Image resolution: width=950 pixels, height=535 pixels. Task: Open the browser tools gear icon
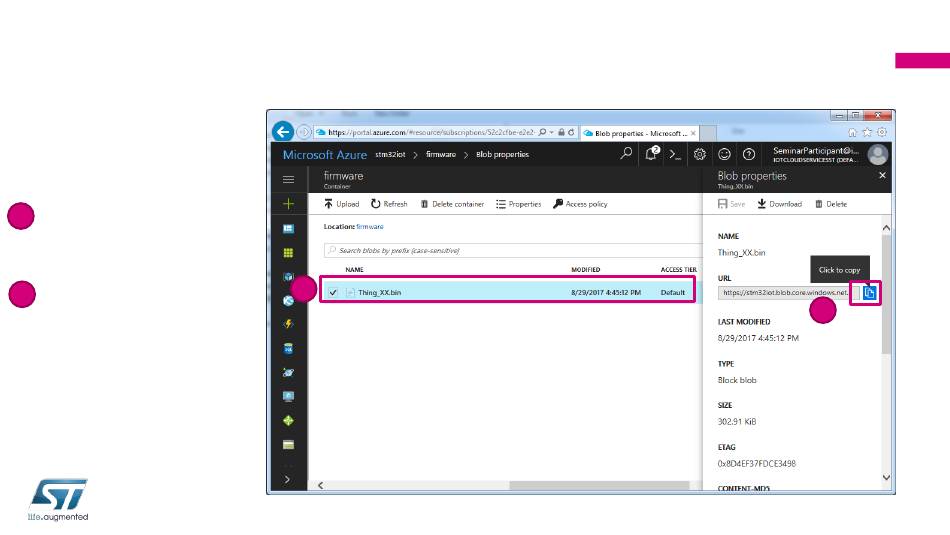pyautogui.click(x=882, y=132)
